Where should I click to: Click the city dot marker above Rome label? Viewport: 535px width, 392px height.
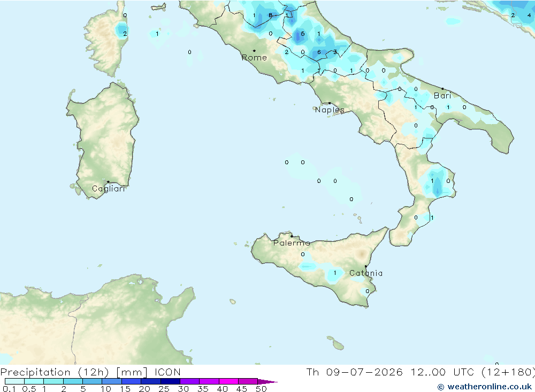254,51
